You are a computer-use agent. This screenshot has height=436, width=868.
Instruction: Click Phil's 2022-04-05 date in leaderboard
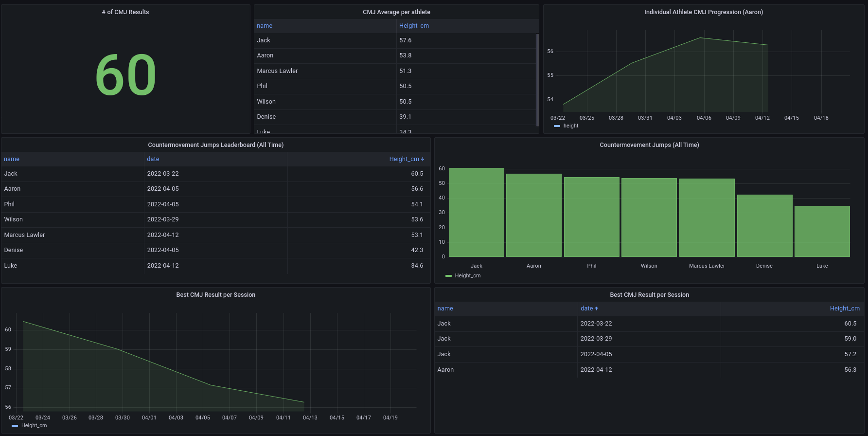click(163, 204)
